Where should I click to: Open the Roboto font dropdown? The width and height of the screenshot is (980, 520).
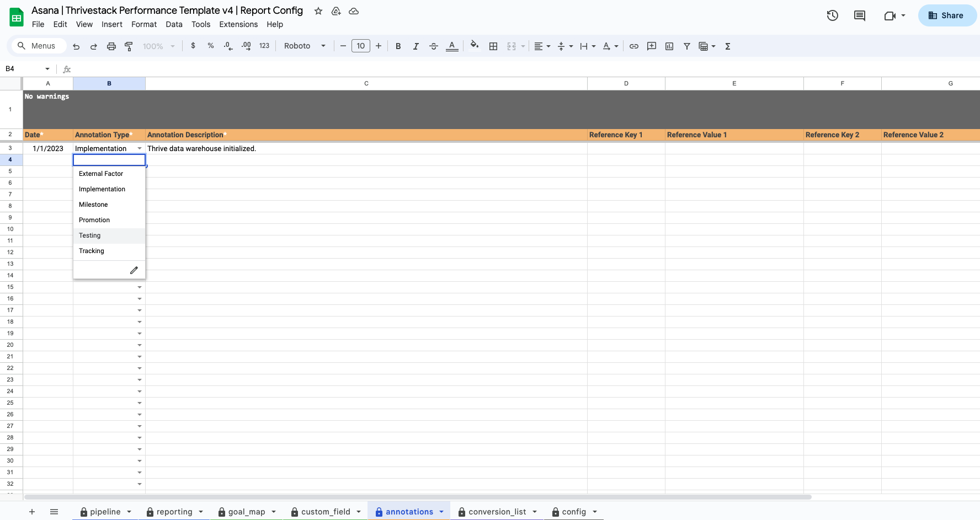305,46
